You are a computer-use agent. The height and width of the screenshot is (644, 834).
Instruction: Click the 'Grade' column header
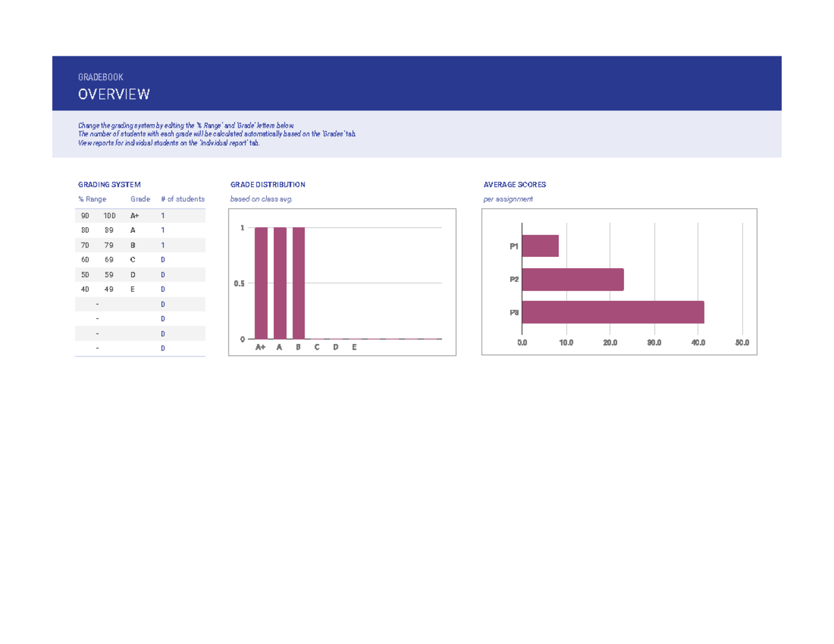(140, 199)
